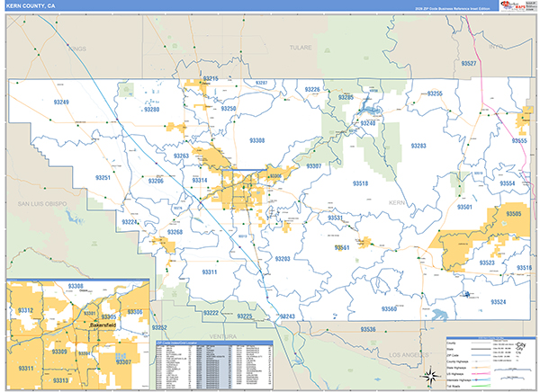Click ZIP code label 93263
This screenshot has height=392, width=540.
(181, 156)
